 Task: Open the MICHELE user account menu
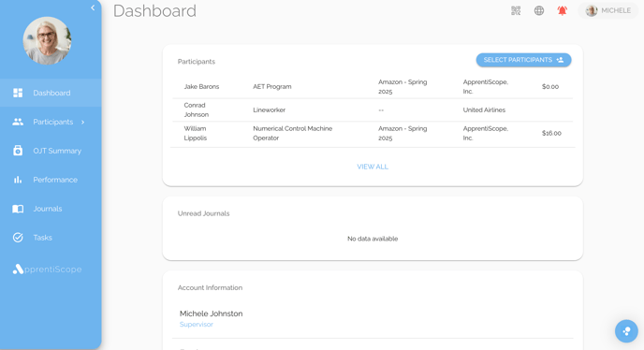[608, 10]
